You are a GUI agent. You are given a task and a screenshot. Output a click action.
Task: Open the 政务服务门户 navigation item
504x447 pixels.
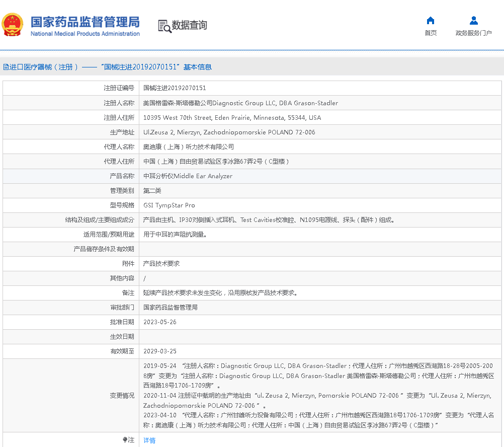click(x=473, y=33)
